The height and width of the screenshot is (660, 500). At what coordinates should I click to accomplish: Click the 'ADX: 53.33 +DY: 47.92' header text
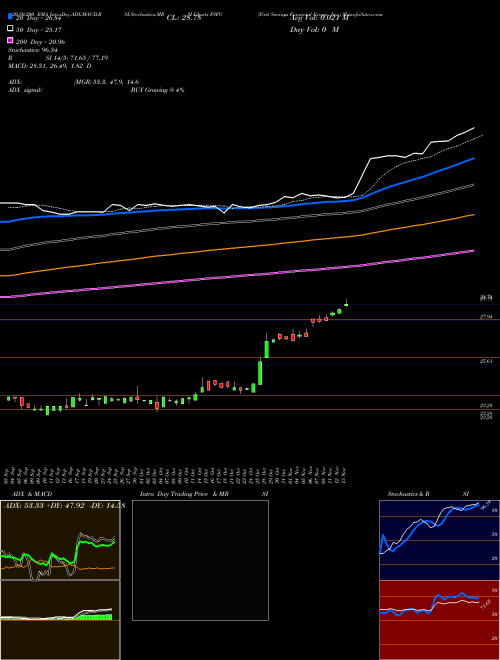click(44, 506)
